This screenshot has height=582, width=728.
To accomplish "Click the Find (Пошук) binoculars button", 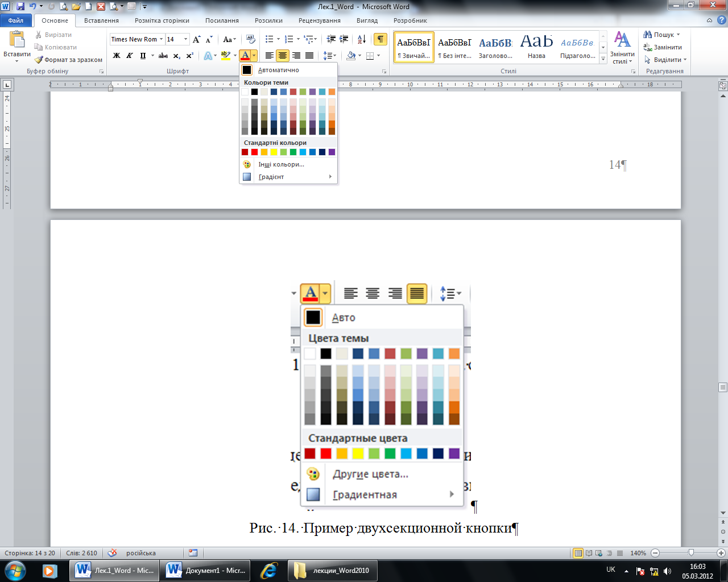I will click(x=661, y=35).
